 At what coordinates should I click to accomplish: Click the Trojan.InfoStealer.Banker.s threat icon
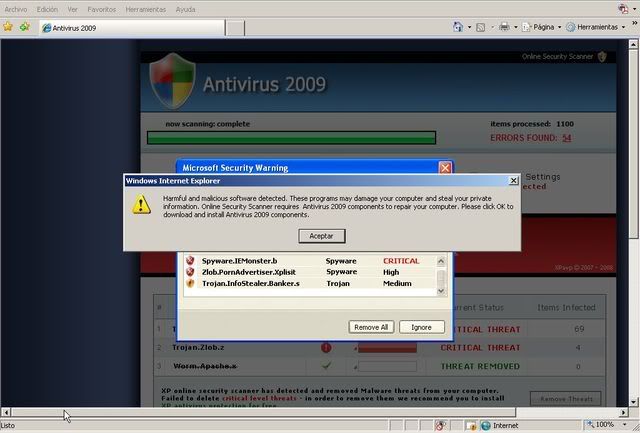tap(190, 283)
